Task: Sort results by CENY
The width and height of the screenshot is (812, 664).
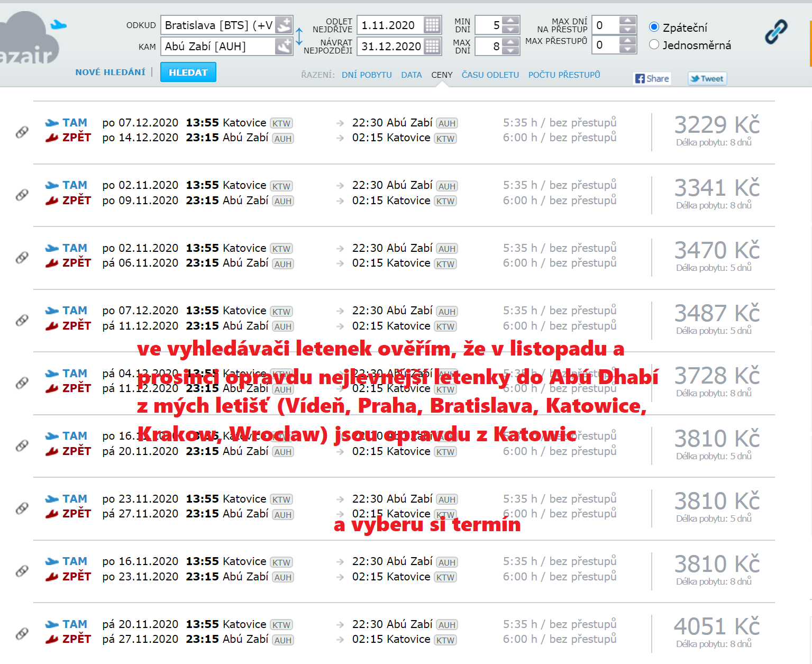Action: tap(442, 75)
